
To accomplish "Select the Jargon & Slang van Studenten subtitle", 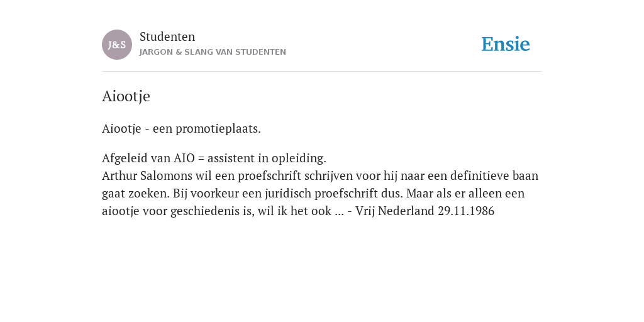I will coord(213,52).
